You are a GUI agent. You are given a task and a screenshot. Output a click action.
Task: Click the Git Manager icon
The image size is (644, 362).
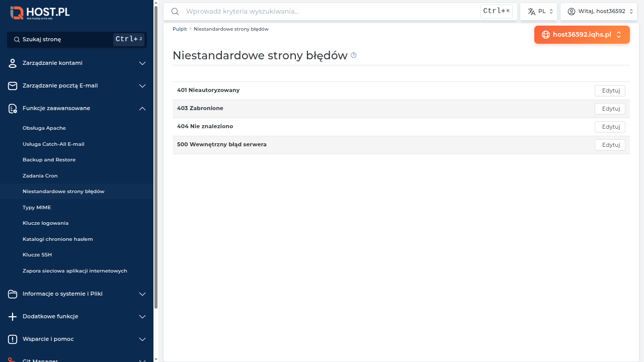tap(13, 359)
